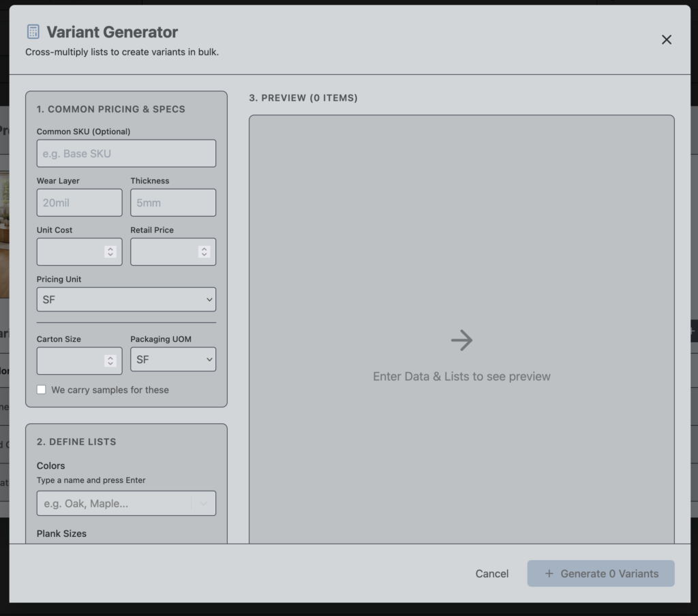The image size is (698, 616).
Task: Expand the Colors list chevron
Action: (x=203, y=504)
